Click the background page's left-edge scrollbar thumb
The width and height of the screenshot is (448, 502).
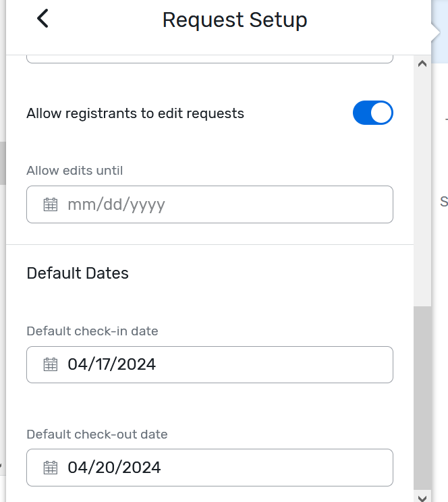point(3,163)
